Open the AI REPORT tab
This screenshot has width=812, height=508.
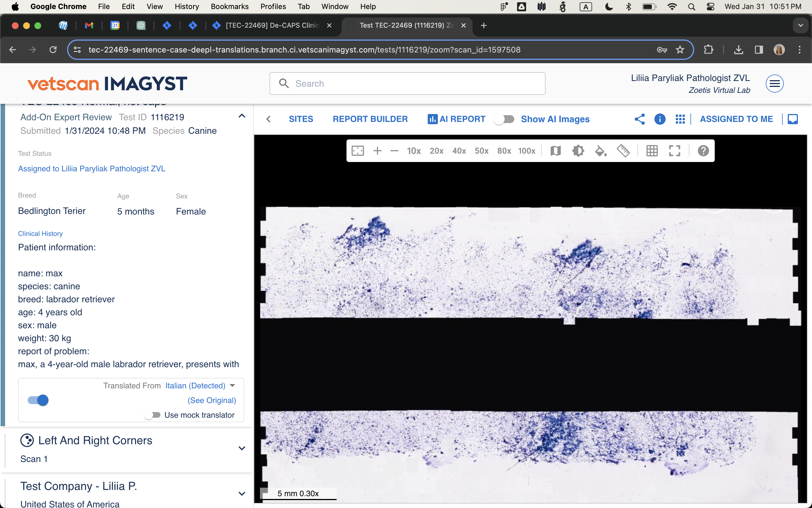click(456, 119)
